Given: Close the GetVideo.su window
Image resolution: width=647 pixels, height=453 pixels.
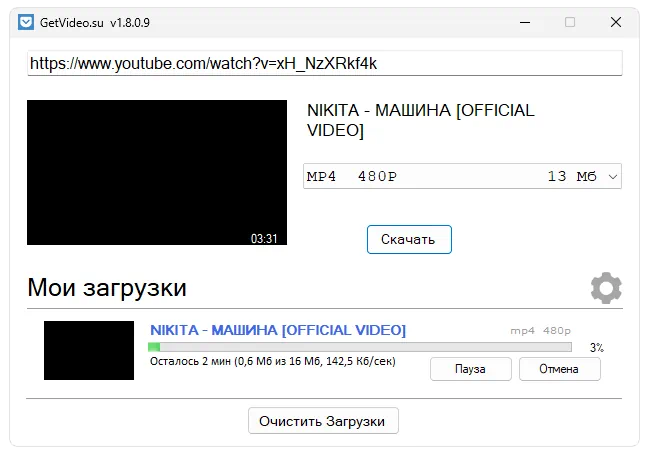Looking at the screenshot, I should point(616,22).
